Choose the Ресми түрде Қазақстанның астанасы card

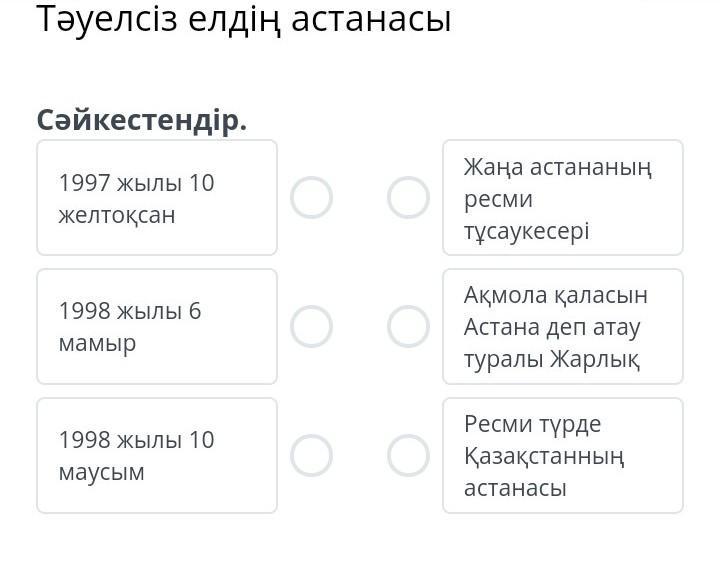click(x=562, y=455)
